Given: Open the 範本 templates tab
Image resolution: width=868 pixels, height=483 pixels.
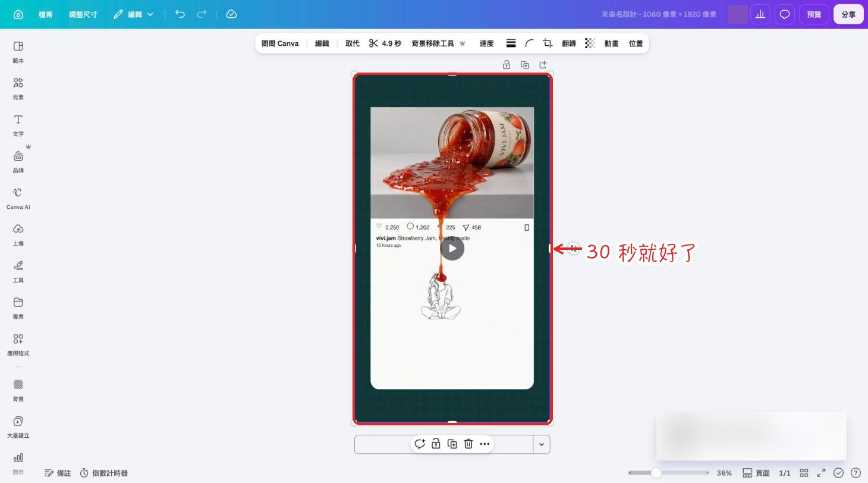Looking at the screenshot, I should click(x=18, y=52).
